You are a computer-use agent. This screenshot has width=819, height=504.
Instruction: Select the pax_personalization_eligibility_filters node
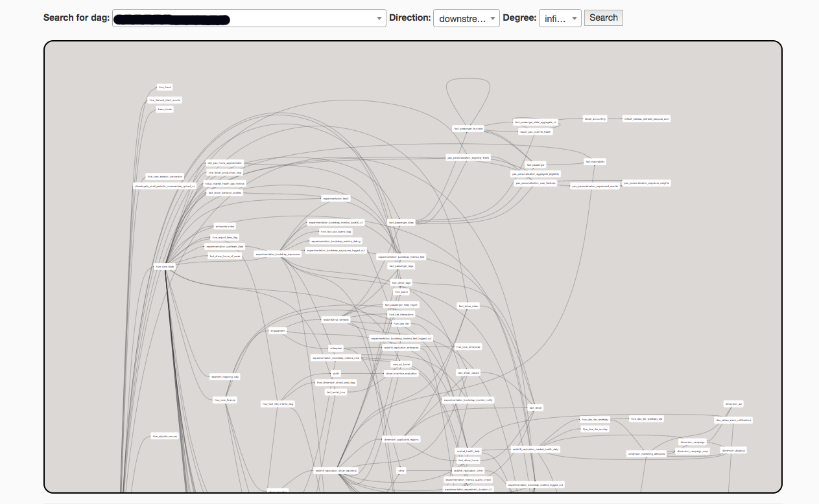468,157
